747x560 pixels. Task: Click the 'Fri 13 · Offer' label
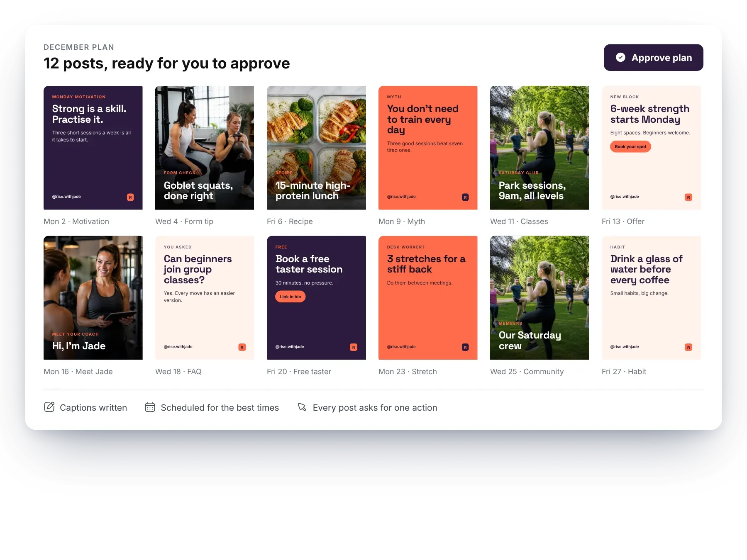tap(623, 222)
